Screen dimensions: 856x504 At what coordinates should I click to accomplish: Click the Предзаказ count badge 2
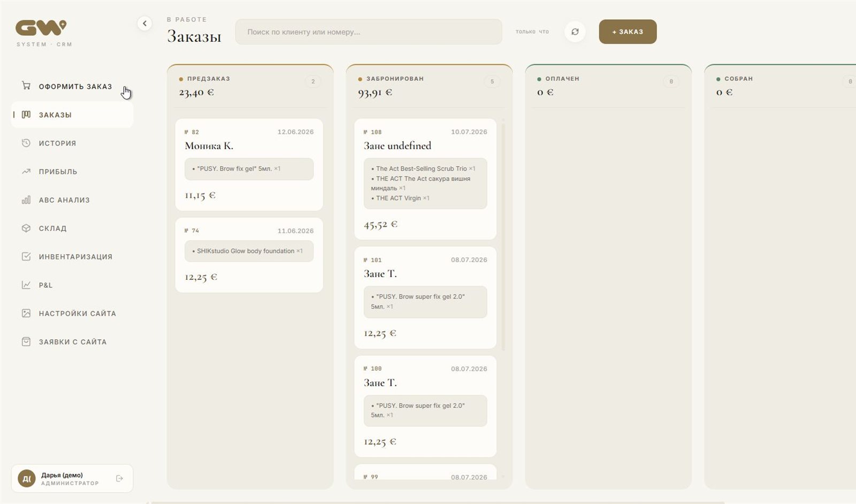313,81
